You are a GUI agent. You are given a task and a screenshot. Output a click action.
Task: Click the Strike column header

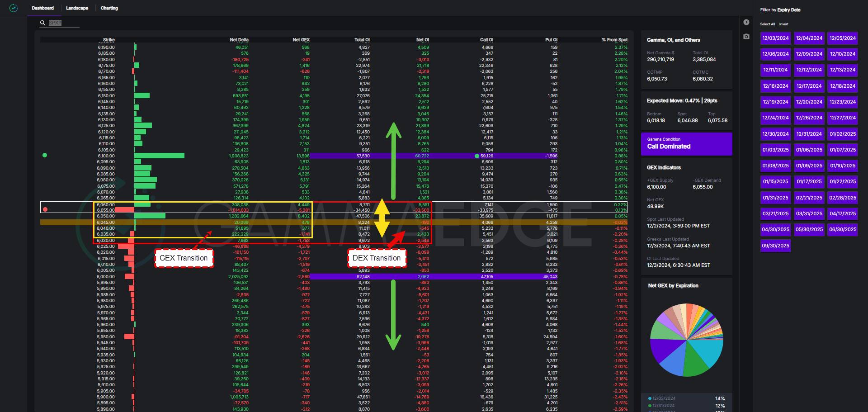click(x=108, y=40)
